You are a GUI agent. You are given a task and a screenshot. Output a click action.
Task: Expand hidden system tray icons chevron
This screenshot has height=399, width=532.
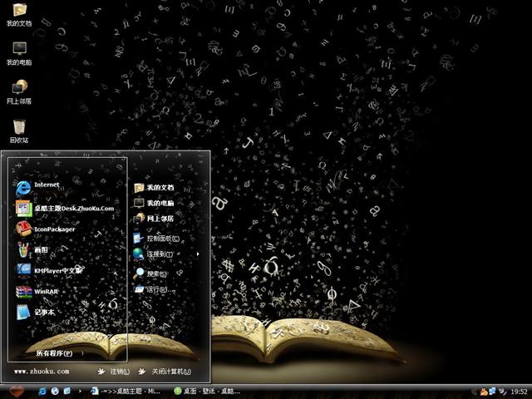[475, 392]
